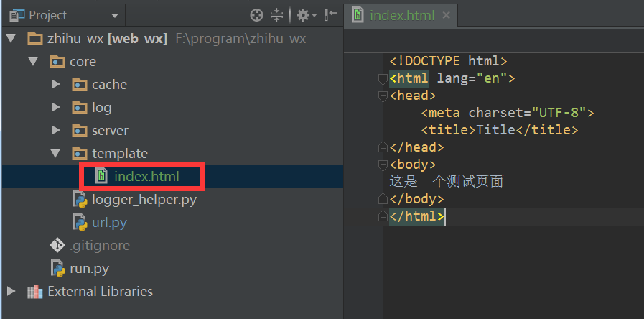Image resolution: width=644 pixels, height=319 pixels.
Task: Hide the Project tool window
Action: coord(330,15)
